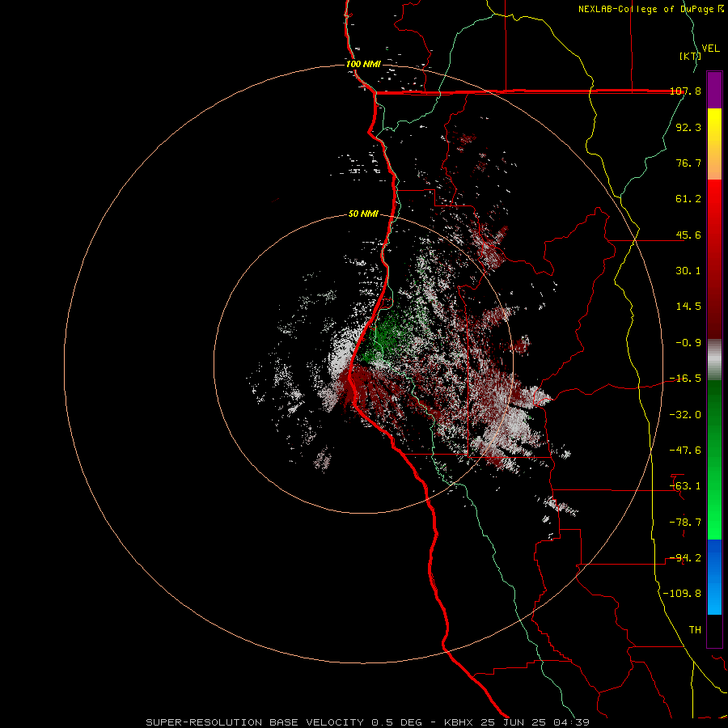
Task: Select the -32.0 legend value
Action: 685,415
